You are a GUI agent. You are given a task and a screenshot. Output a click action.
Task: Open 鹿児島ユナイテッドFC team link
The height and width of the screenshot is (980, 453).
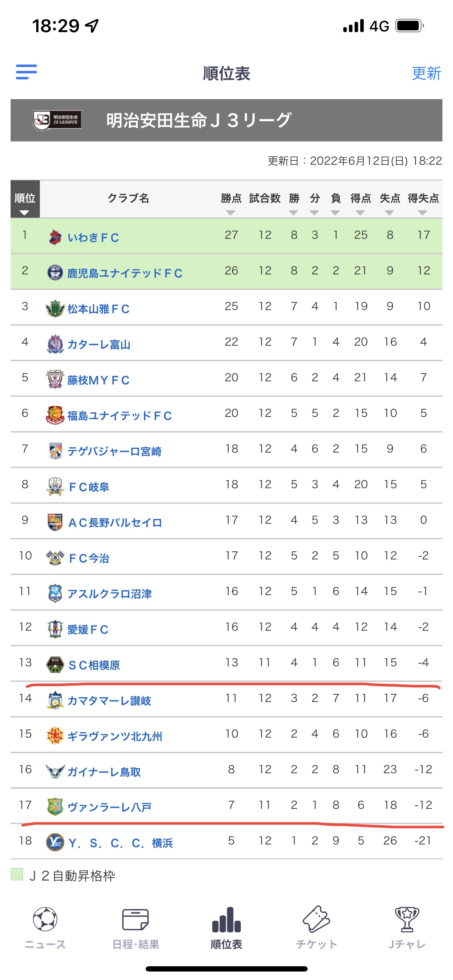click(x=125, y=273)
